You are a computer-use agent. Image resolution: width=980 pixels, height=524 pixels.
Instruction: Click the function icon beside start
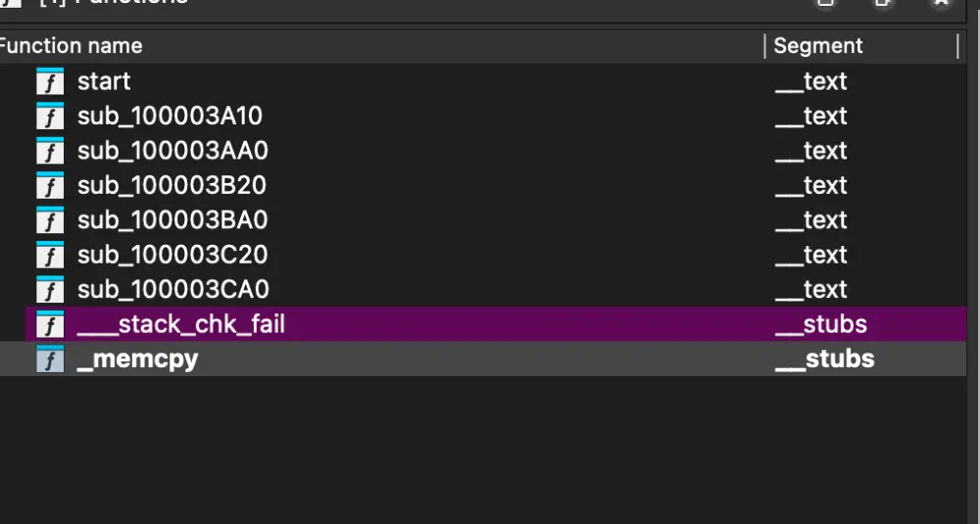coord(50,81)
